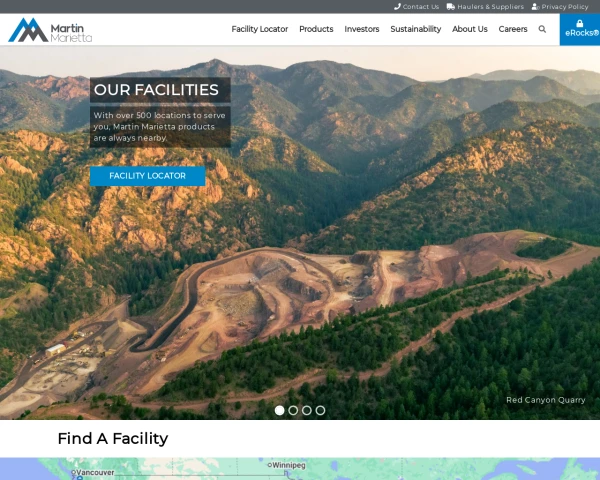Open the Contact Us link
The image size is (600, 480).
point(421,7)
